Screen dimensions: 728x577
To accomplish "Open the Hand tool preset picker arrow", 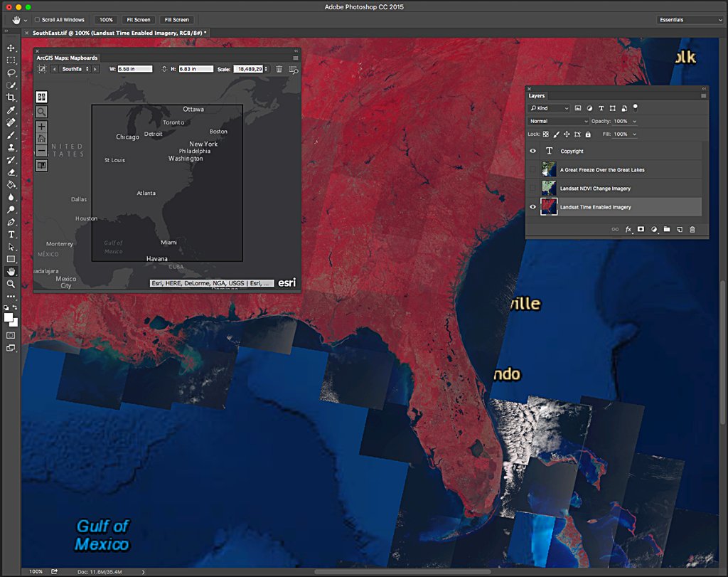I will (x=25, y=21).
